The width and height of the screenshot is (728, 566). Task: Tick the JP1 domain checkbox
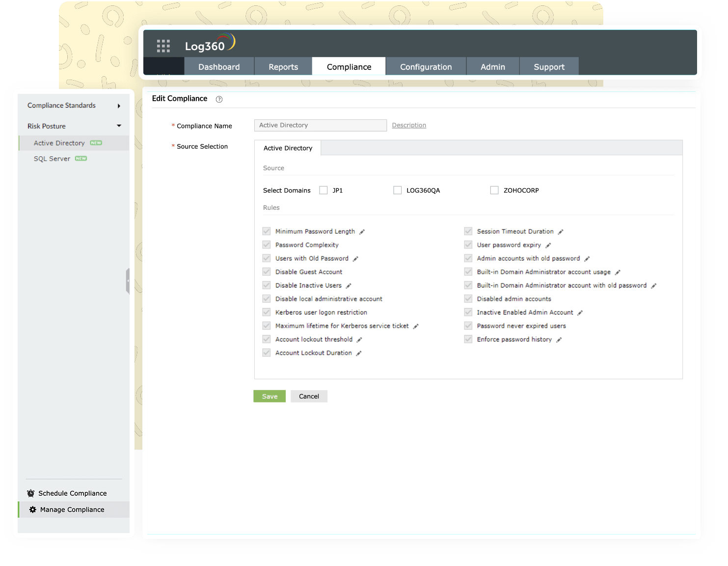(324, 190)
